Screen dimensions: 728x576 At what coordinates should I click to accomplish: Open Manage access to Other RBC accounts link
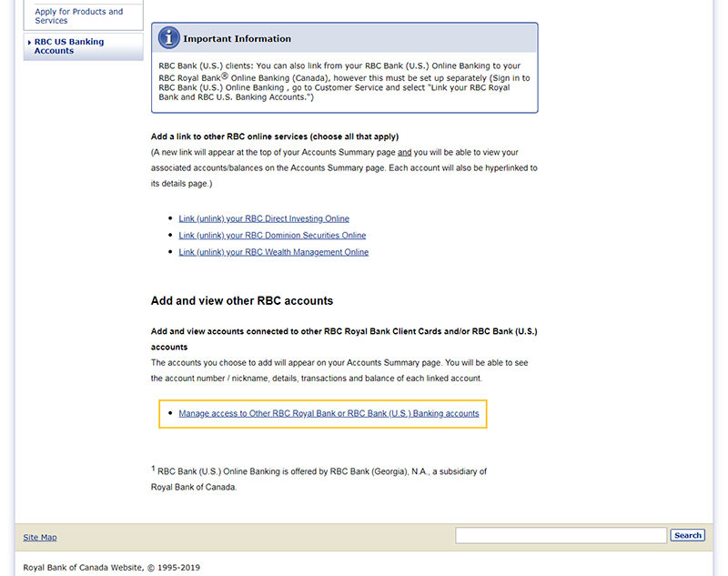329,413
